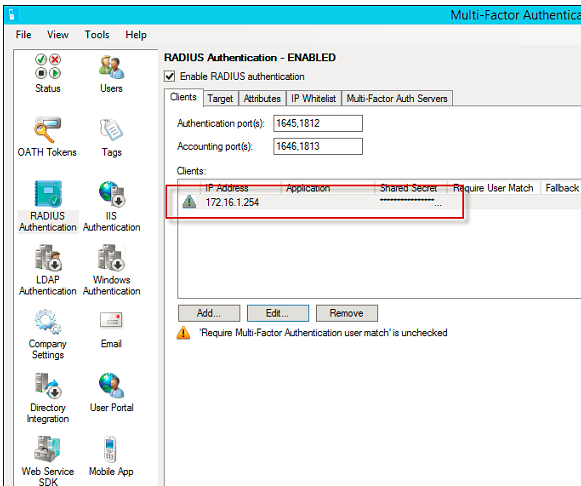The image size is (581, 486).
Task: Click the Authentication port(s) field
Action: [x=318, y=123]
